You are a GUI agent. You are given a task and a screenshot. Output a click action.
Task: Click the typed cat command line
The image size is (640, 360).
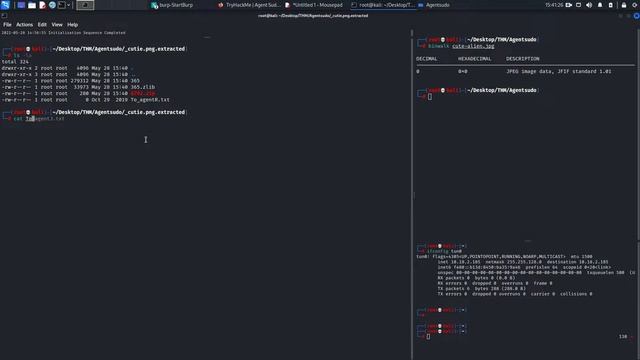39,118
